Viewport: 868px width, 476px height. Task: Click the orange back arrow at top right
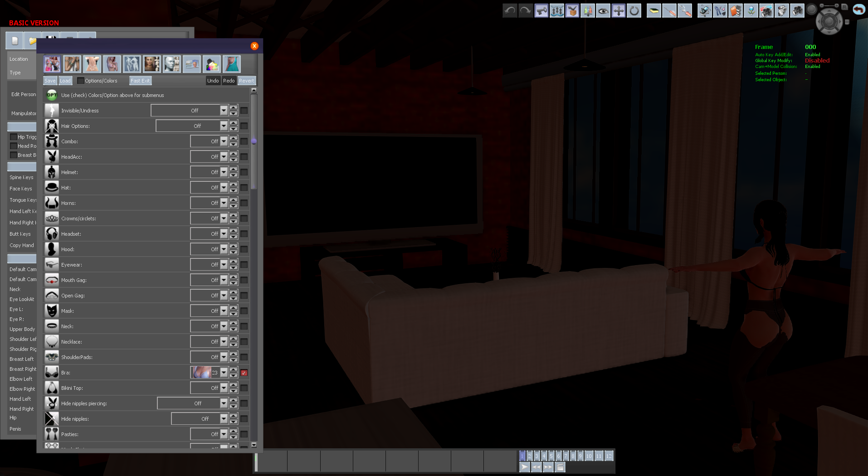tap(858, 9)
